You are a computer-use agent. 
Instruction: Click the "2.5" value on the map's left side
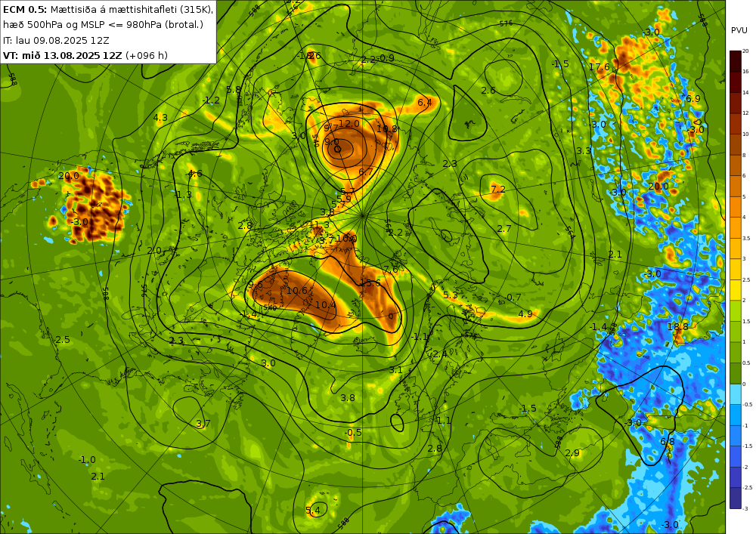pos(63,339)
